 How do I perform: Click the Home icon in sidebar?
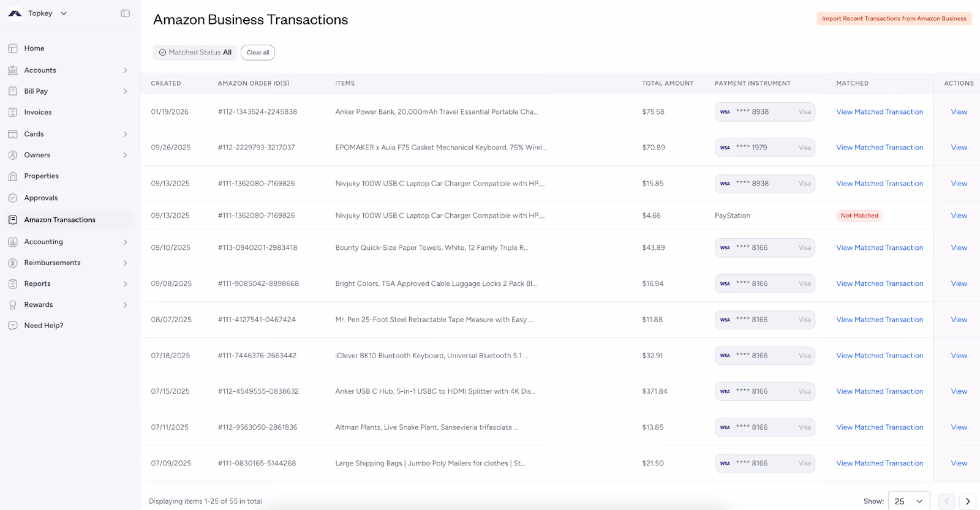pyautogui.click(x=13, y=48)
